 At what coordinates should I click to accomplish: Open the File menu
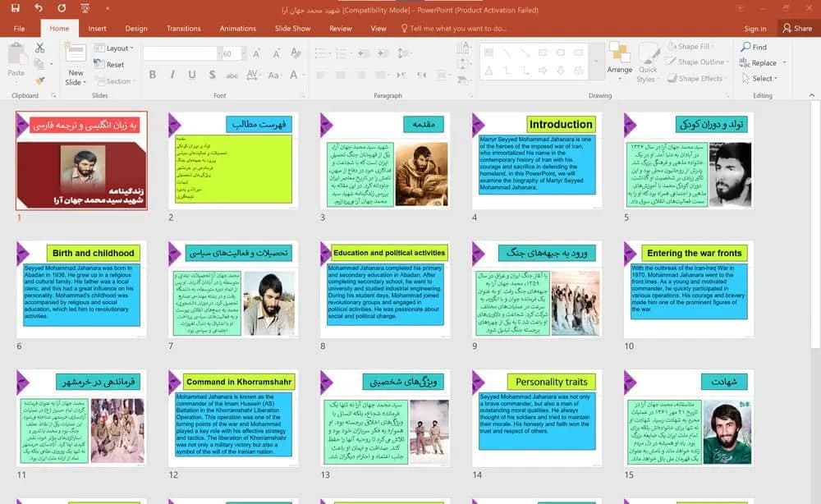[x=20, y=29]
